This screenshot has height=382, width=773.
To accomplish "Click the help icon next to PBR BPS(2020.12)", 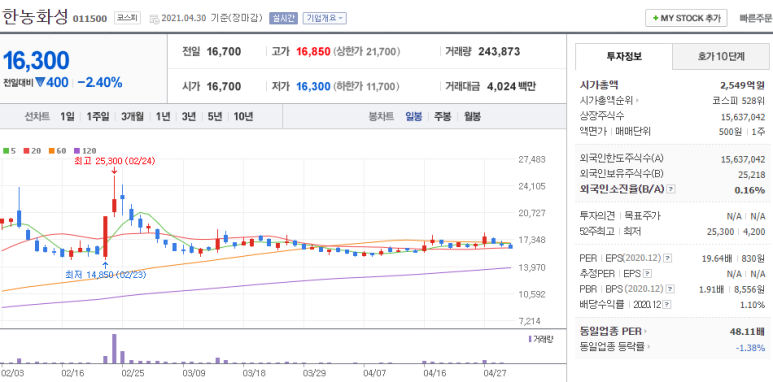I will click(671, 289).
